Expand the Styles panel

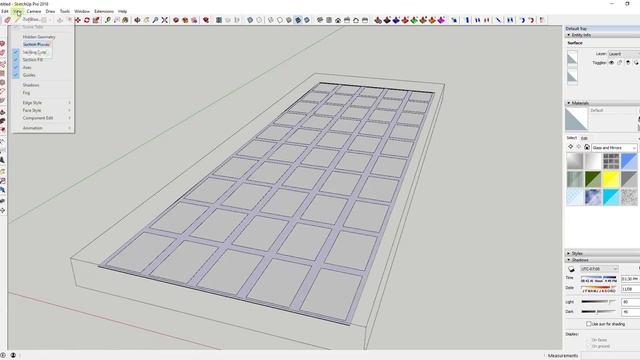coord(569,253)
